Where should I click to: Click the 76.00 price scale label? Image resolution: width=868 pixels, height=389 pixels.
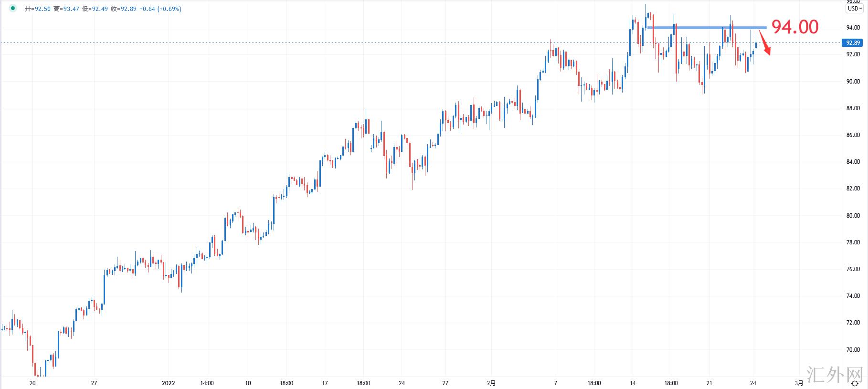[x=853, y=269]
